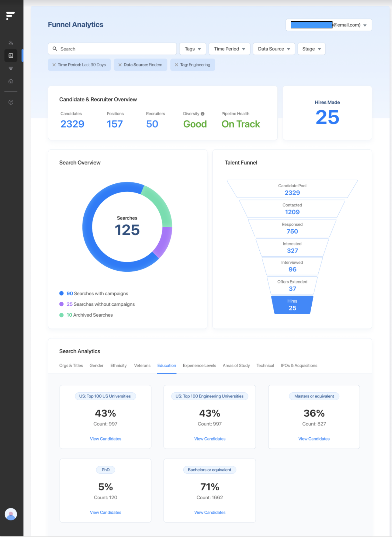Remove the Last 30 Days time filter
Screen dimensions: 392x537
click(54, 65)
